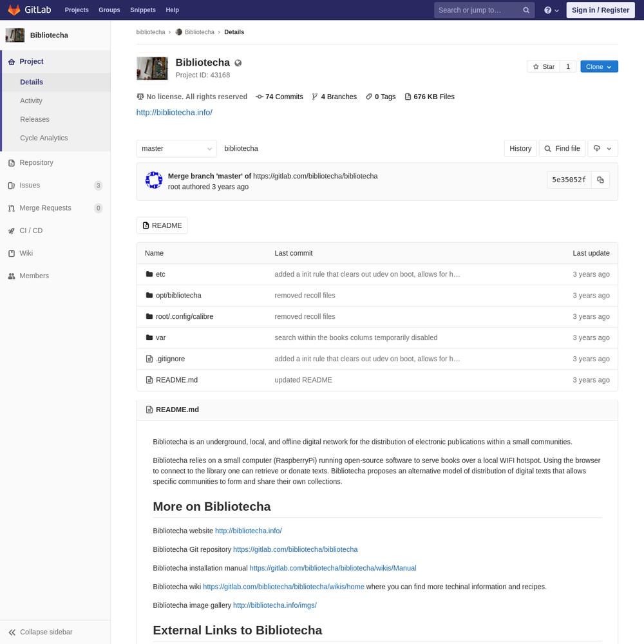Click the Project home icon in sidebar
Image resolution: width=644 pixels, height=644 pixels.
tap(12, 62)
